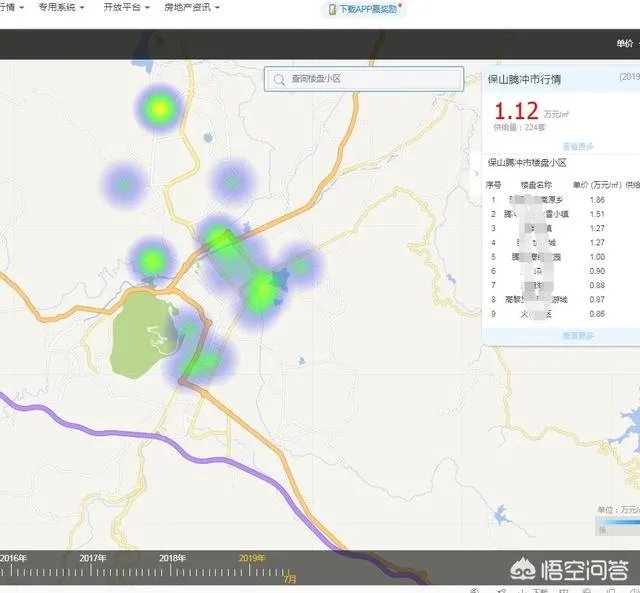Open the 开放平台 dropdown menu
This screenshot has height=593, width=640.
pos(126,7)
